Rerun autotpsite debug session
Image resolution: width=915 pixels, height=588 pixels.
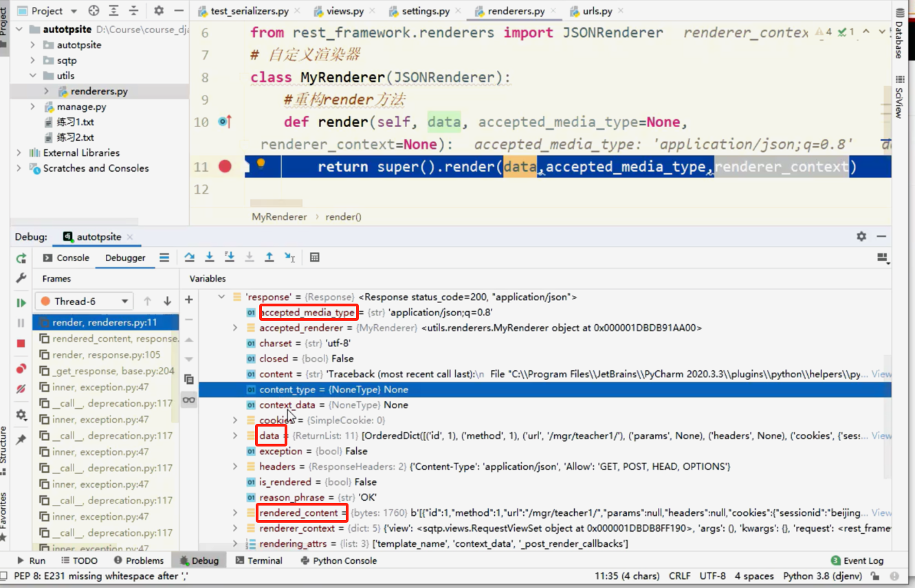21,258
